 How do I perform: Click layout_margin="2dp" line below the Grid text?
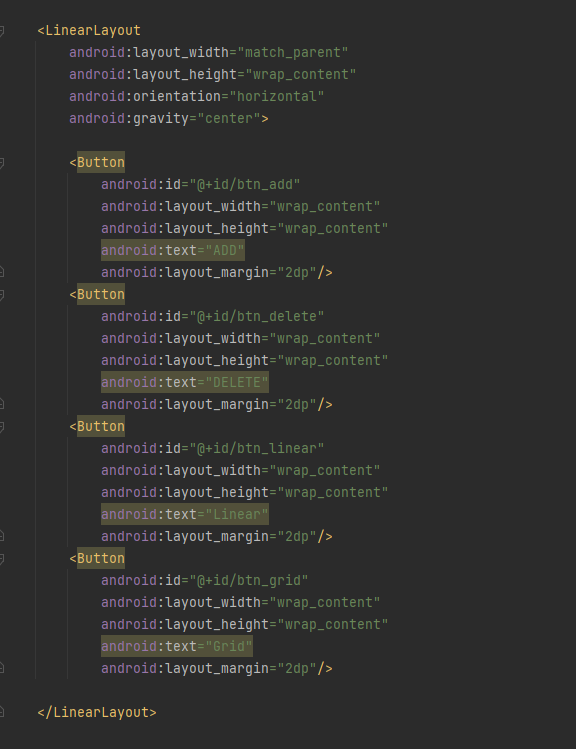point(217,668)
